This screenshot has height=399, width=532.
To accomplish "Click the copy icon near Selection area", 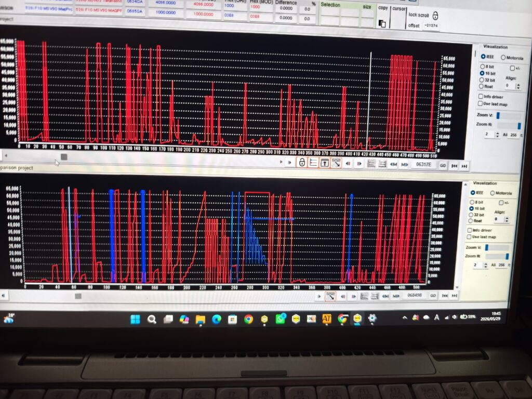I will click(382, 23).
